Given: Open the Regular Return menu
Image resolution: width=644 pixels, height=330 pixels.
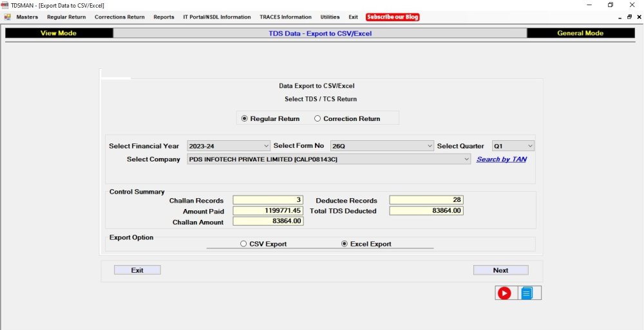Looking at the screenshot, I should point(66,17).
